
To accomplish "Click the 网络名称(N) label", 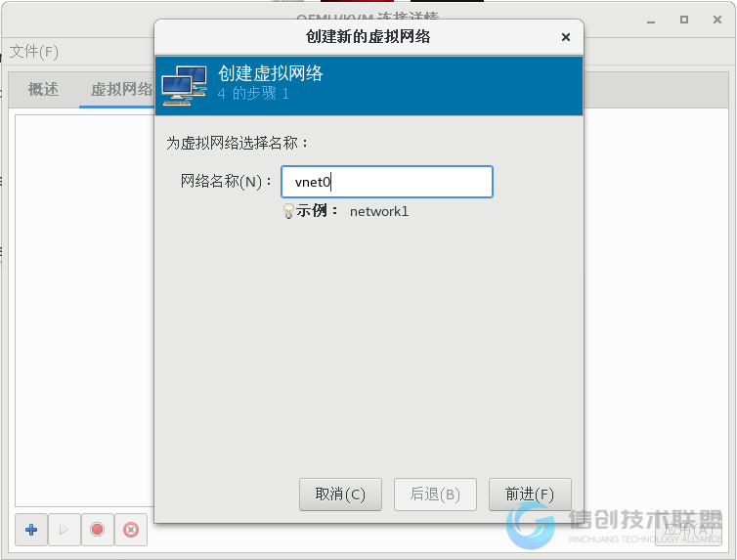I will 226,182.
